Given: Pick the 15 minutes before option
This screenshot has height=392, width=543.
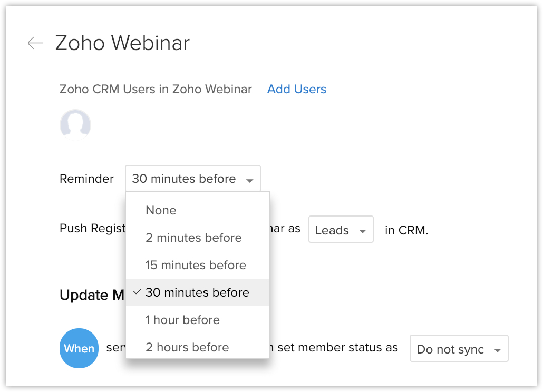Looking at the screenshot, I should (196, 265).
